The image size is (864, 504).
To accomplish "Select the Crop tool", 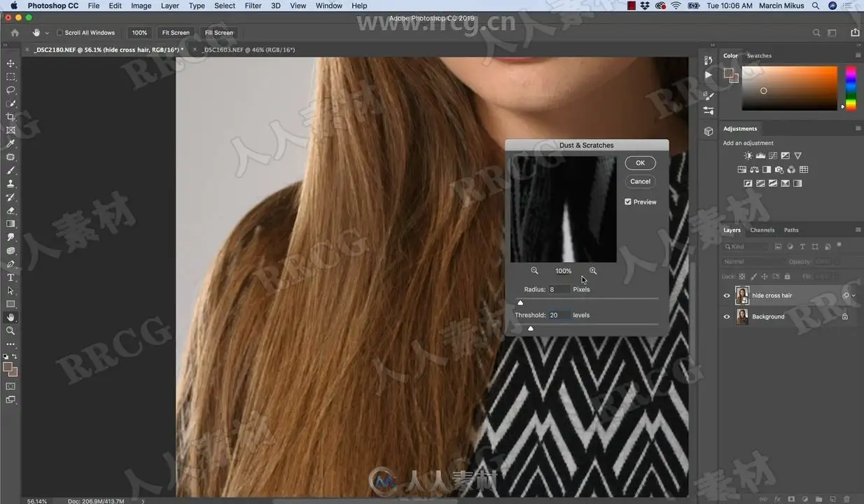I will click(x=11, y=117).
